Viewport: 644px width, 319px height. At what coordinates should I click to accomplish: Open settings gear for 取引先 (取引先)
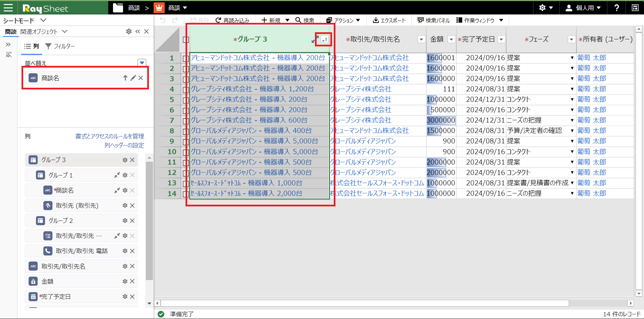pyautogui.click(x=125, y=205)
